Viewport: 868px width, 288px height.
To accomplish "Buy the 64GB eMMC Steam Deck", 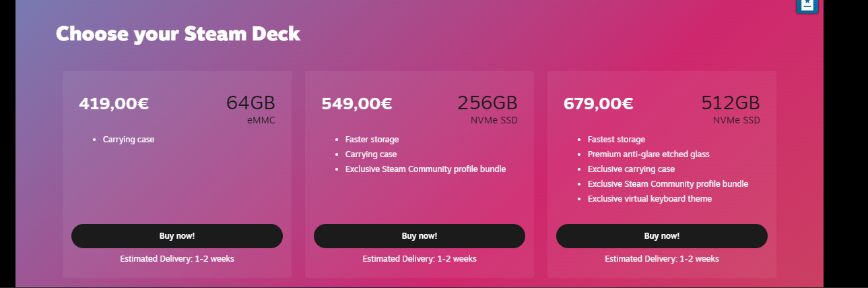I will tap(177, 236).
